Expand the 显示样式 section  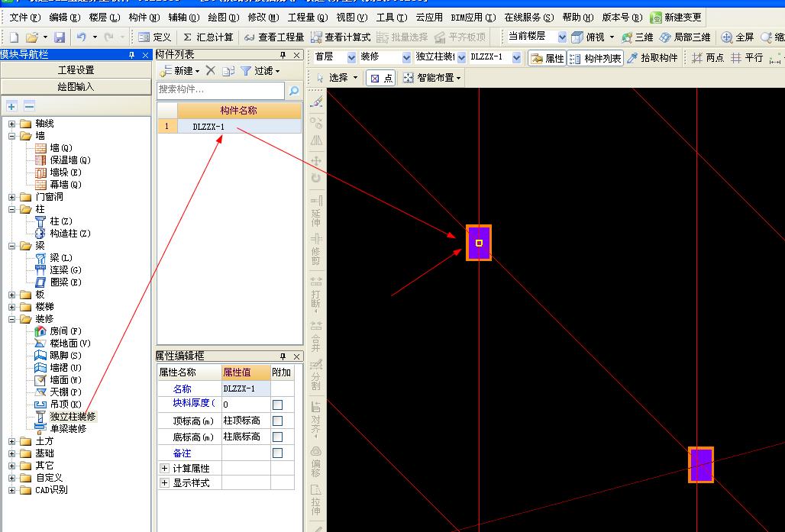click(x=164, y=483)
